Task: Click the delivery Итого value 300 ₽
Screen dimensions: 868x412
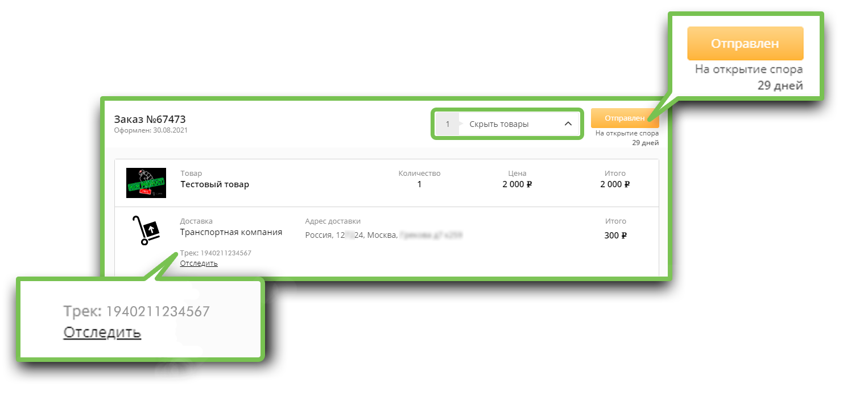Action: 615,235
